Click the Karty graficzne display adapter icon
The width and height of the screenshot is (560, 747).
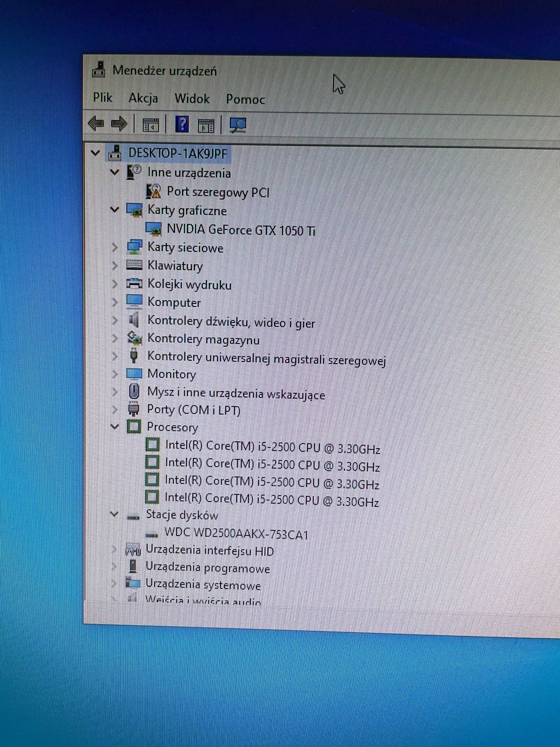[134, 210]
